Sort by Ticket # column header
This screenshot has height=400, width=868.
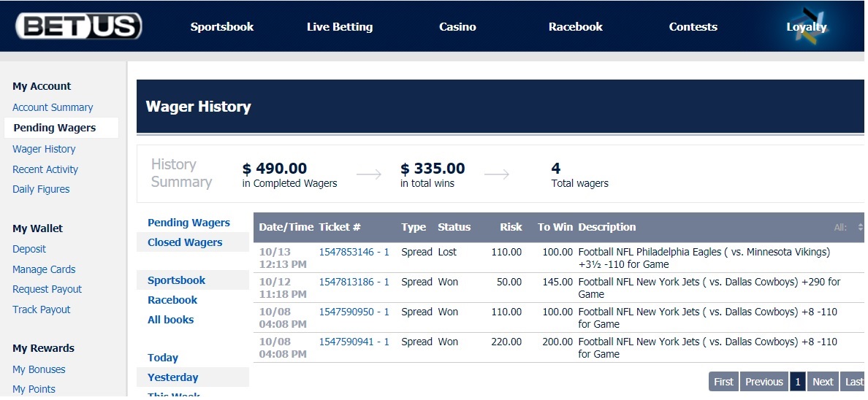(340, 228)
